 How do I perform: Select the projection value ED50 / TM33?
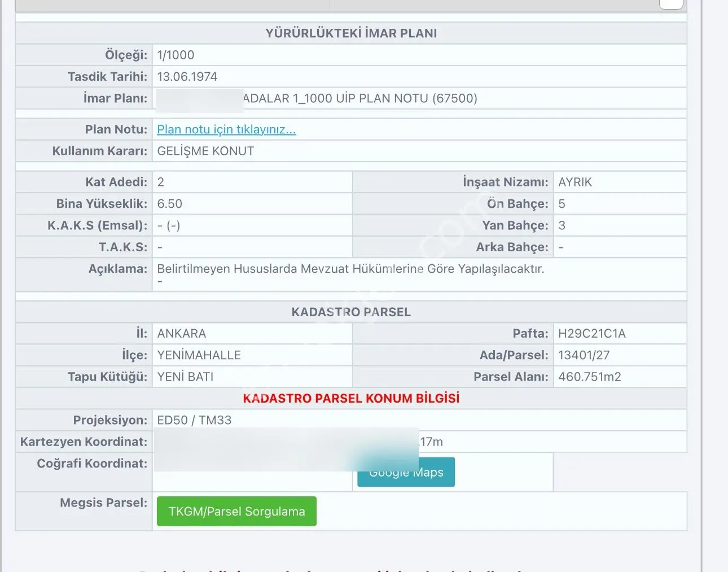194,420
